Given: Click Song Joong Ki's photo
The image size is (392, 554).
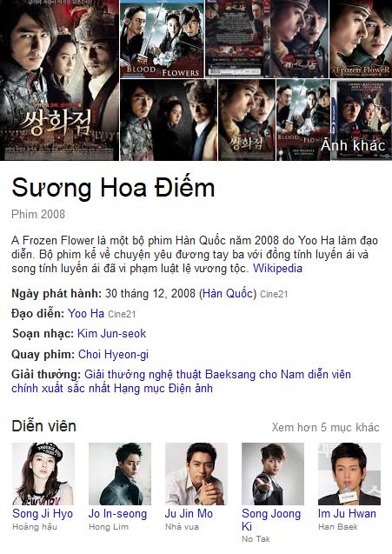Looking at the screenshot, I should pos(273,474).
